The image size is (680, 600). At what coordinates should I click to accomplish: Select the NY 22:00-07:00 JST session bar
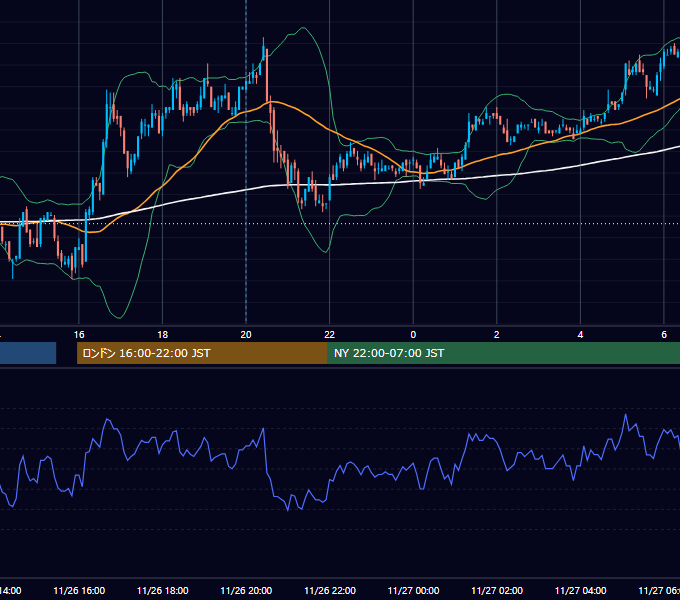click(x=503, y=353)
